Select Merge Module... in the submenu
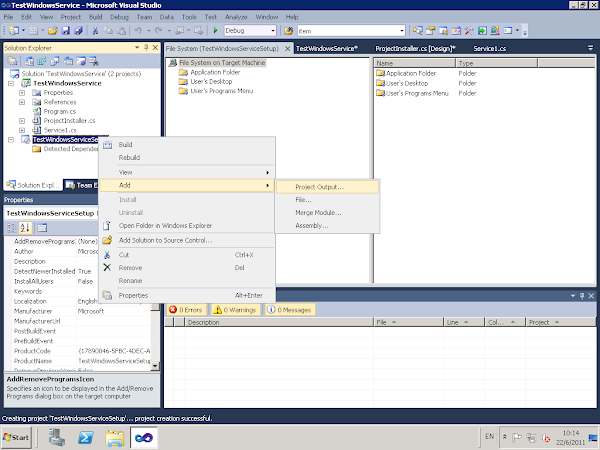 [x=327, y=213]
